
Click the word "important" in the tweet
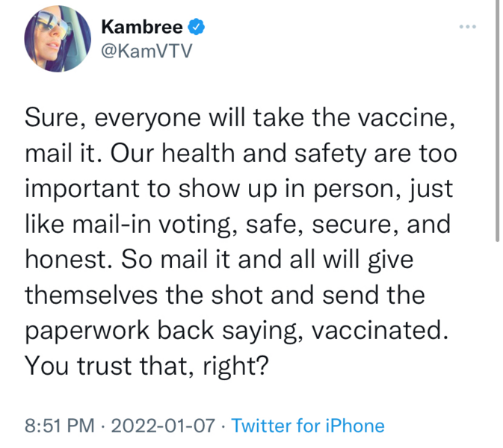(x=81, y=189)
